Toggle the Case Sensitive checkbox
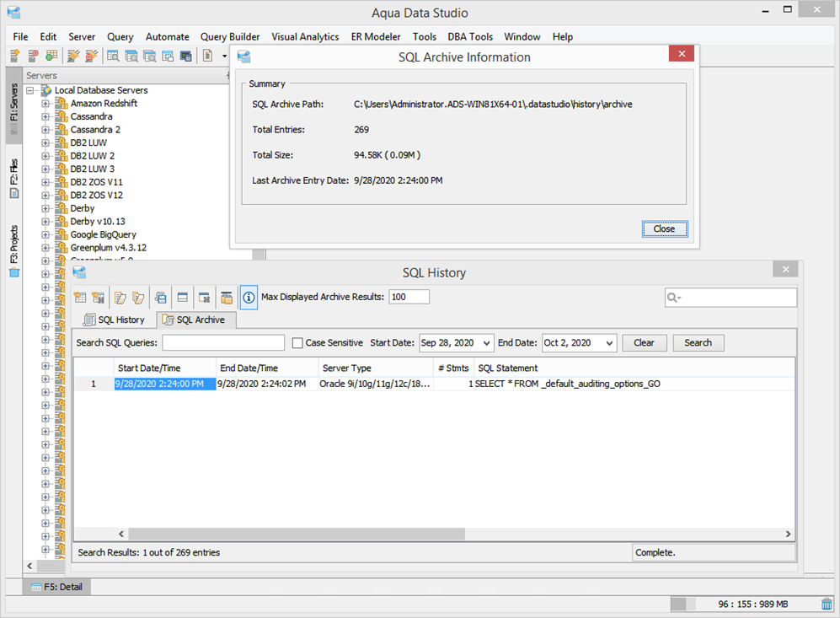Image resolution: width=840 pixels, height=618 pixels. (x=297, y=343)
